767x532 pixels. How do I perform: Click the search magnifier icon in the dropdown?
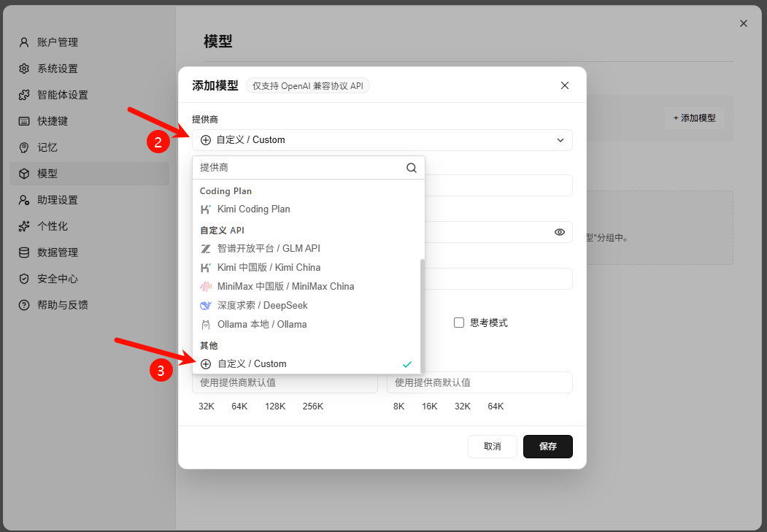point(412,168)
